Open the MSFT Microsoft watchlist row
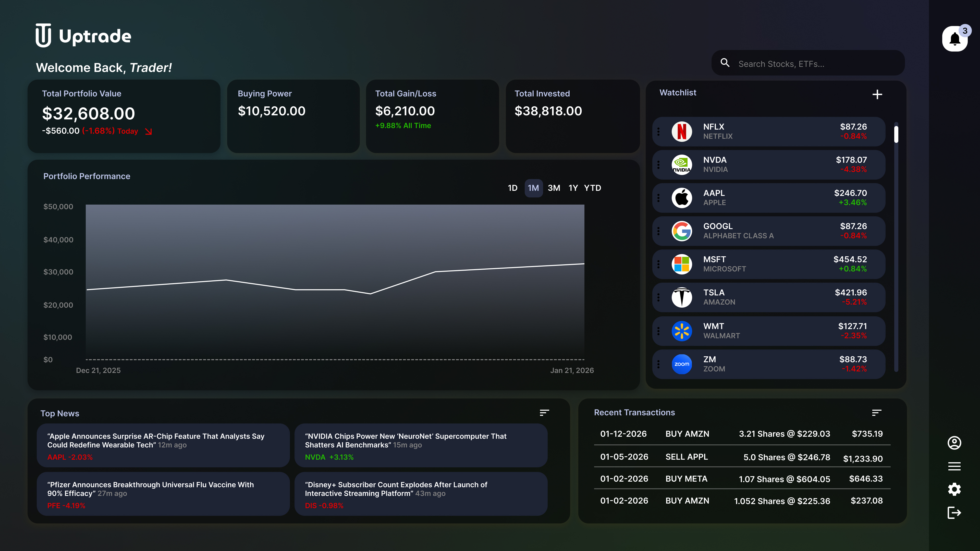The width and height of the screenshot is (980, 551). pyautogui.click(x=768, y=264)
